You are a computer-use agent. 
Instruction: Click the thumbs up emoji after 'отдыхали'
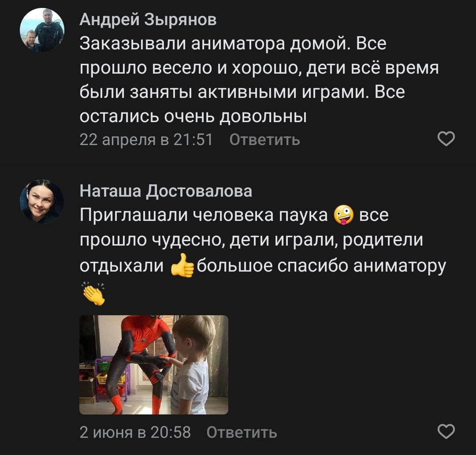pyautogui.click(x=182, y=265)
